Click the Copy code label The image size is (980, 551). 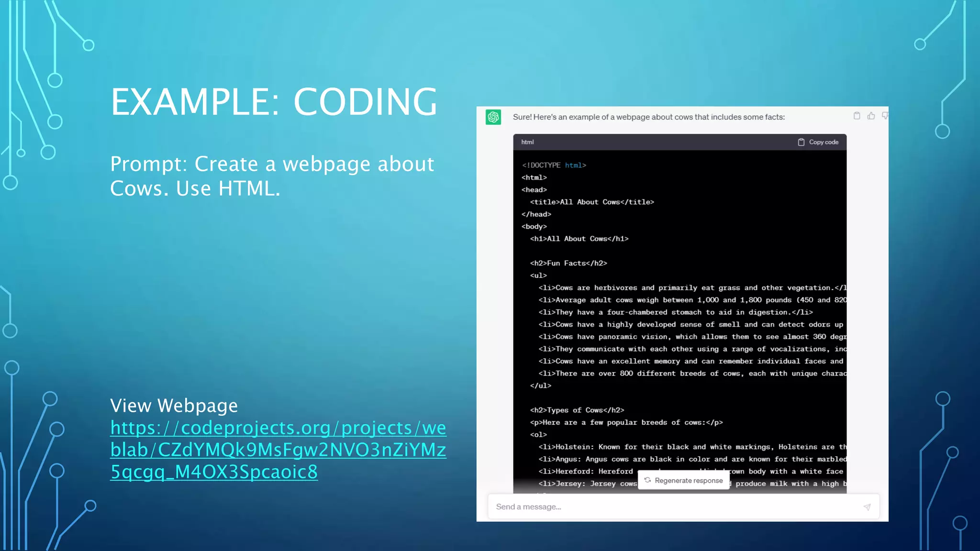(x=824, y=142)
